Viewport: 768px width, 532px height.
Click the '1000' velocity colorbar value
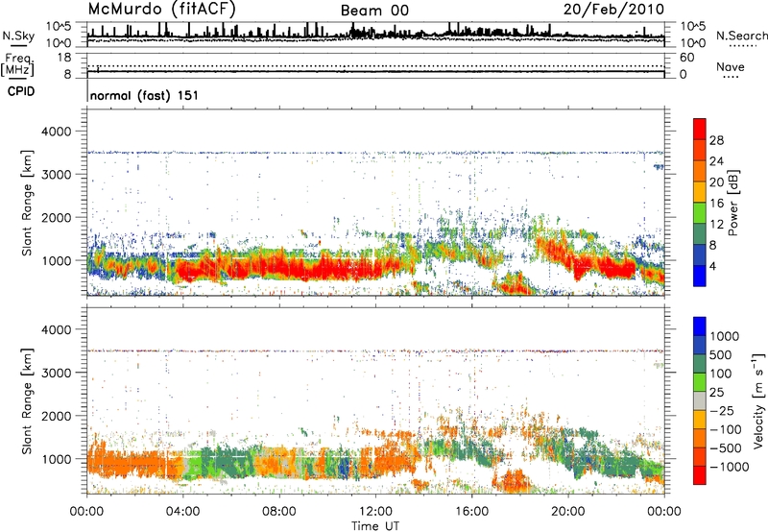coord(724,336)
